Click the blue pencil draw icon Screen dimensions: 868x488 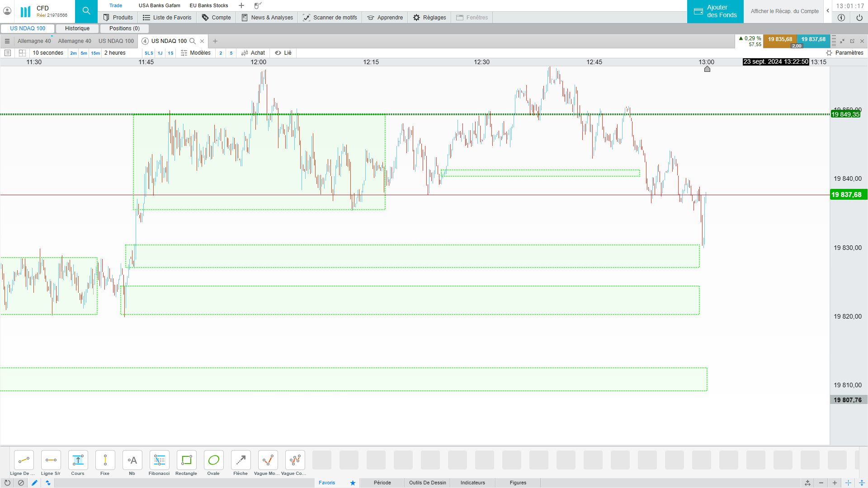(x=34, y=483)
